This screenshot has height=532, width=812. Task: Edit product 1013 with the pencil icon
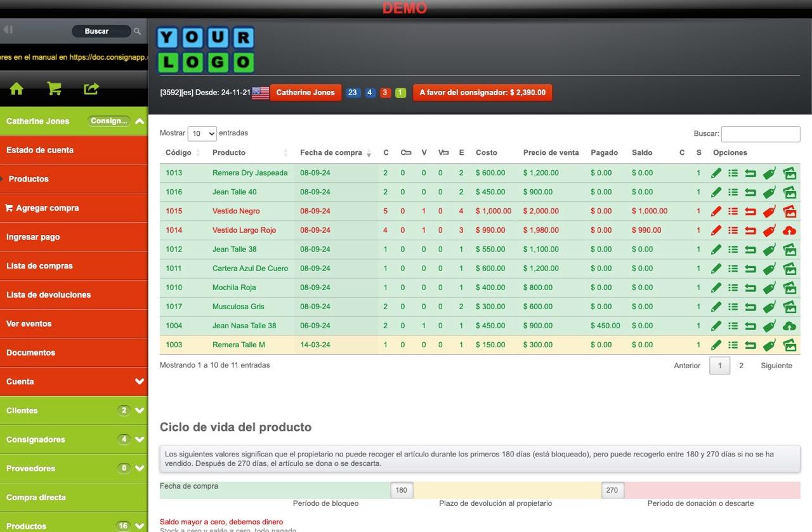[x=716, y=173]
